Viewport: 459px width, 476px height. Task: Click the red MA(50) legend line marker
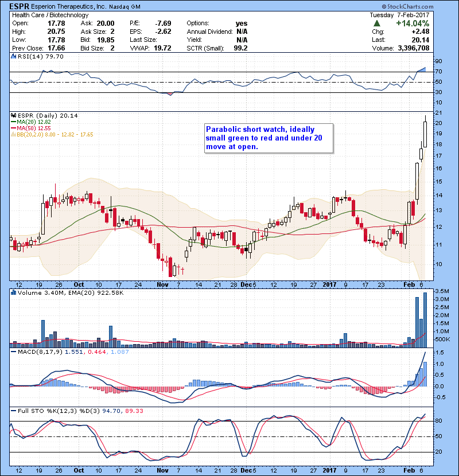14,128
